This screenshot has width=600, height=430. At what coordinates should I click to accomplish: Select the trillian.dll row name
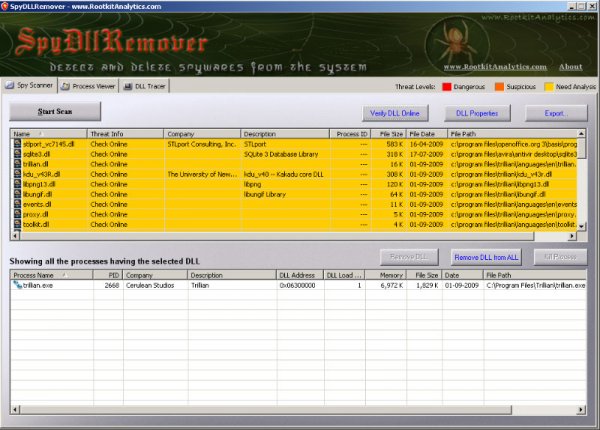(36, 164)
